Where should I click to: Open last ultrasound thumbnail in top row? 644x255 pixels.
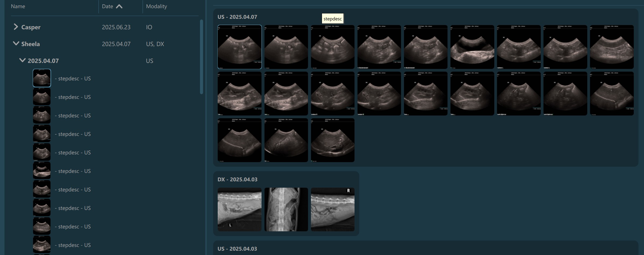click(611, 47)
